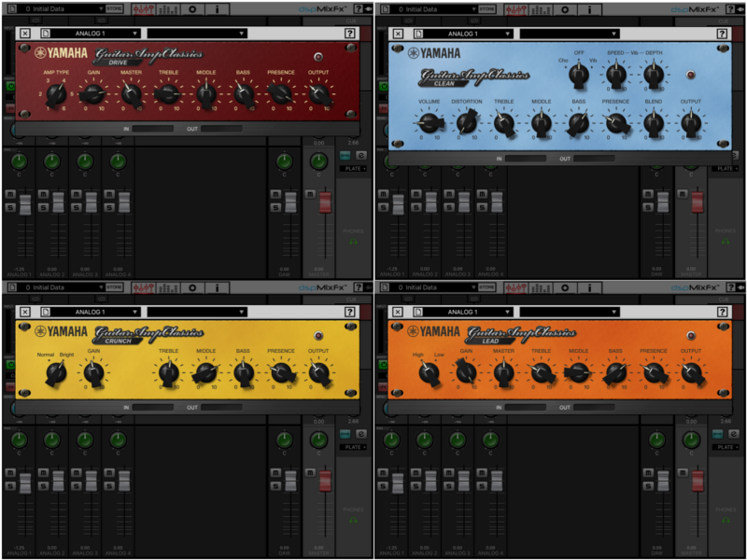
Task: Click dspMixFx help icon in Crunch window toolbar
Action: [x=359, y=287]
